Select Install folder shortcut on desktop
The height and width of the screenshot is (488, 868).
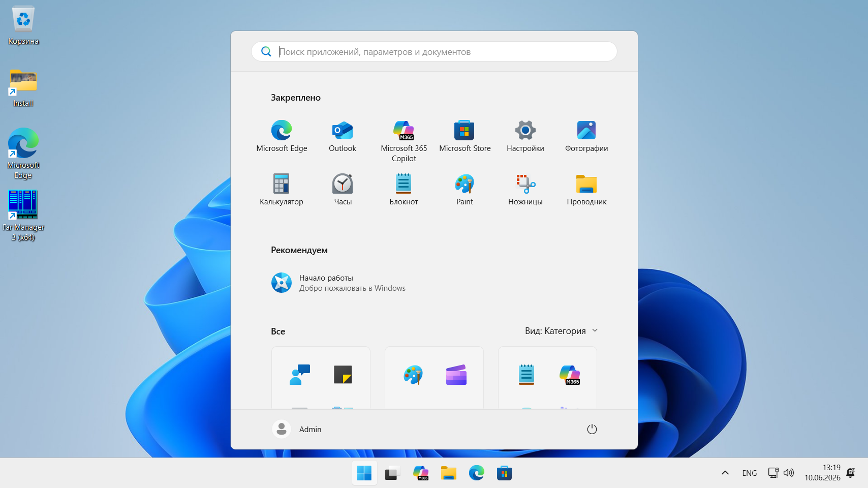(x=23, y=88)
